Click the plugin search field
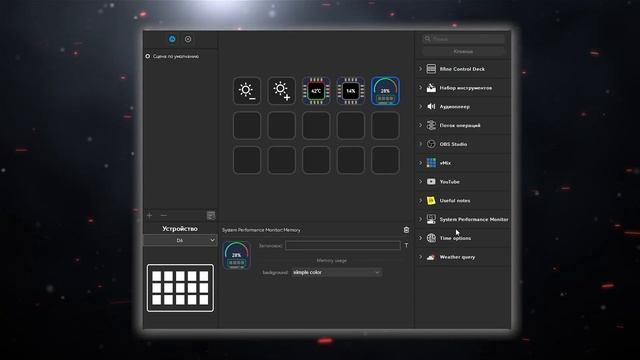This screenshot has width=640, height=360. [463, 39]
